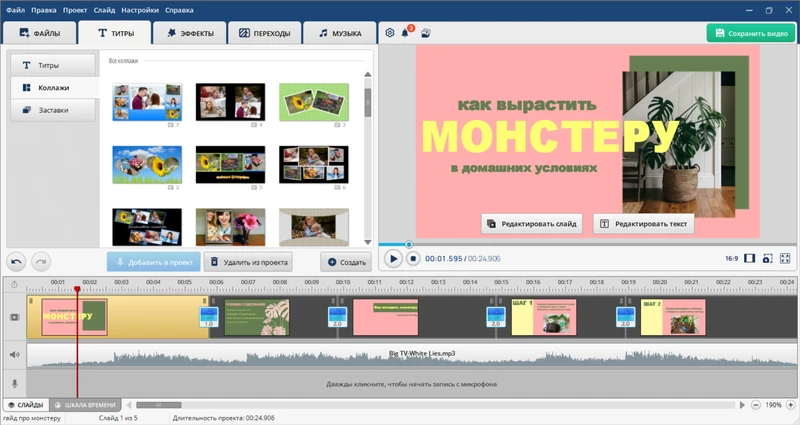Select the ТИТРЫ tab

pos(115,33)
